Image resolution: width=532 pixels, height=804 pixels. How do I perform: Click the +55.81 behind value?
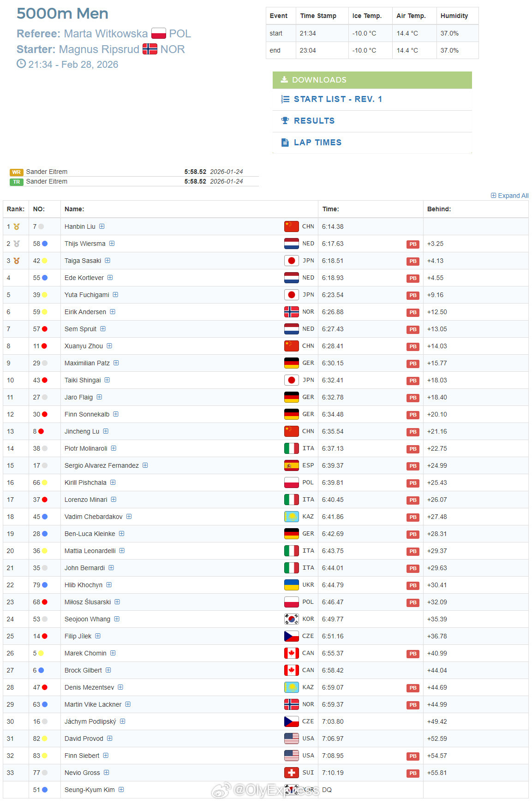tap(437, 773)
